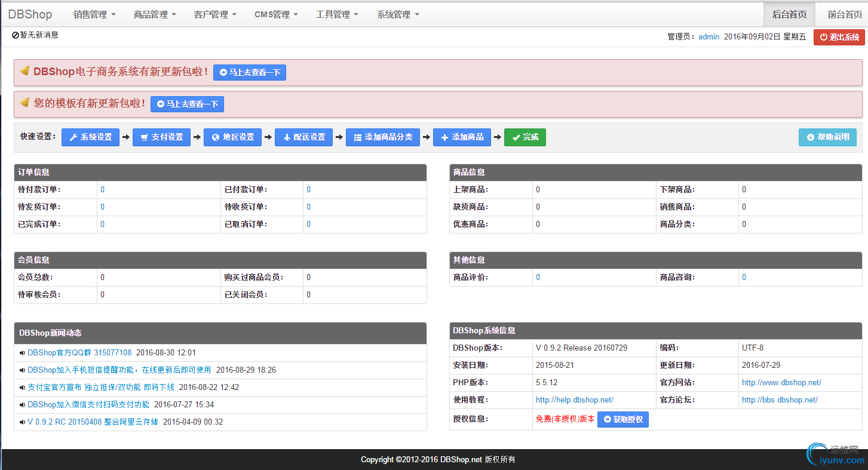Click the plane icon on 配送设置 button
This screenshot has height=470, width=868.
point(287,137)
